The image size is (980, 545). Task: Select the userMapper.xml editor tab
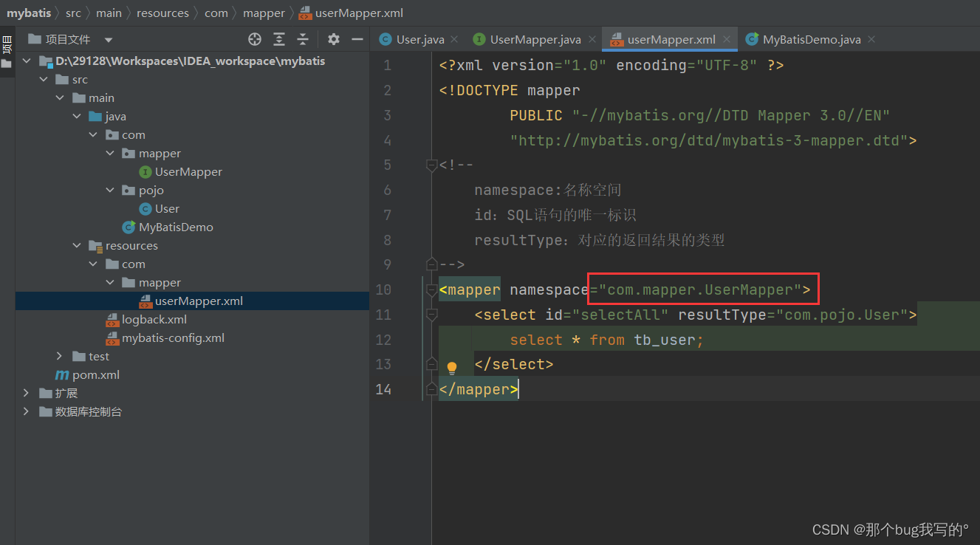click(671, 39)
